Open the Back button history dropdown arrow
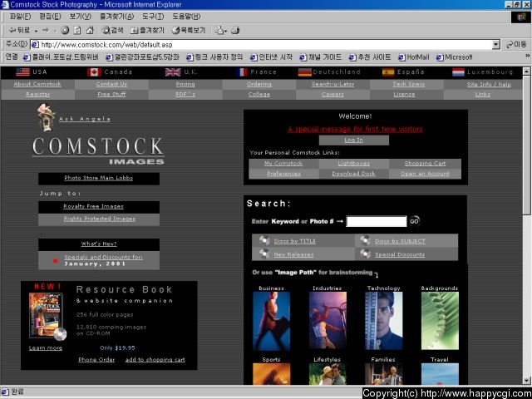532x399 pixels. 36,31
